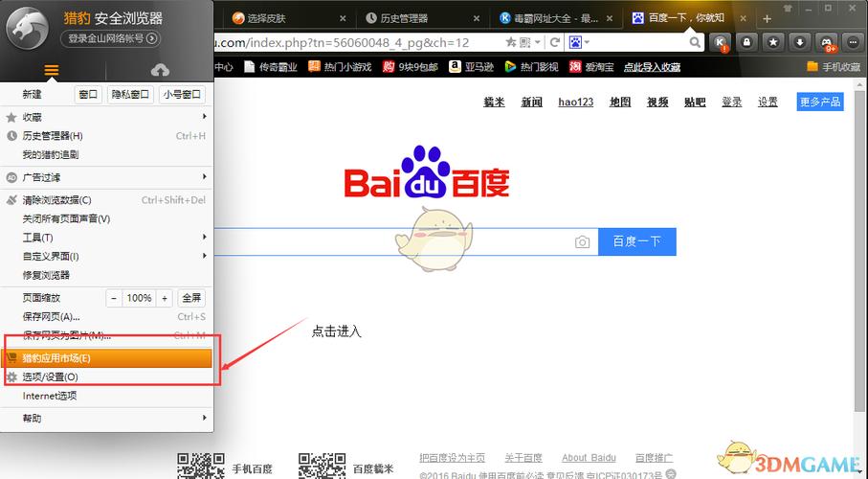The image size is (868, 479).
Task: Open the 爱淘宝 bookmark
Action: (591, 67)
